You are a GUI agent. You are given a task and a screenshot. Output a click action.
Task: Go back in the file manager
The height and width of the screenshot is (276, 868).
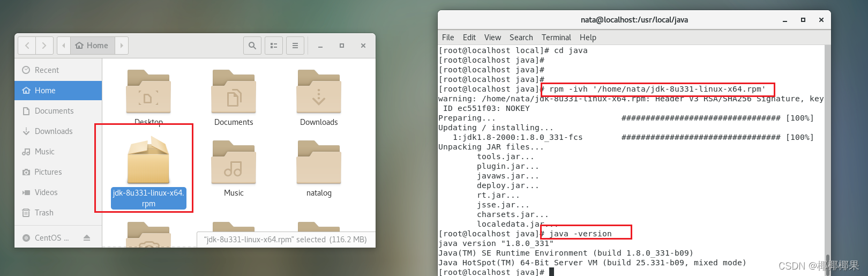pyautogui.click(x=27, y=46)
